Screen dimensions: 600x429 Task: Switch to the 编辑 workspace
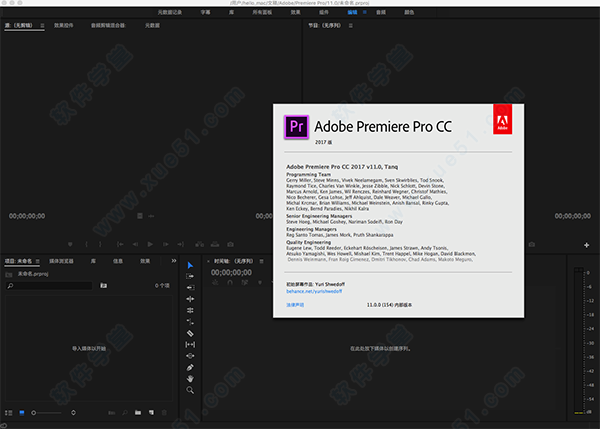click(352, 12)
